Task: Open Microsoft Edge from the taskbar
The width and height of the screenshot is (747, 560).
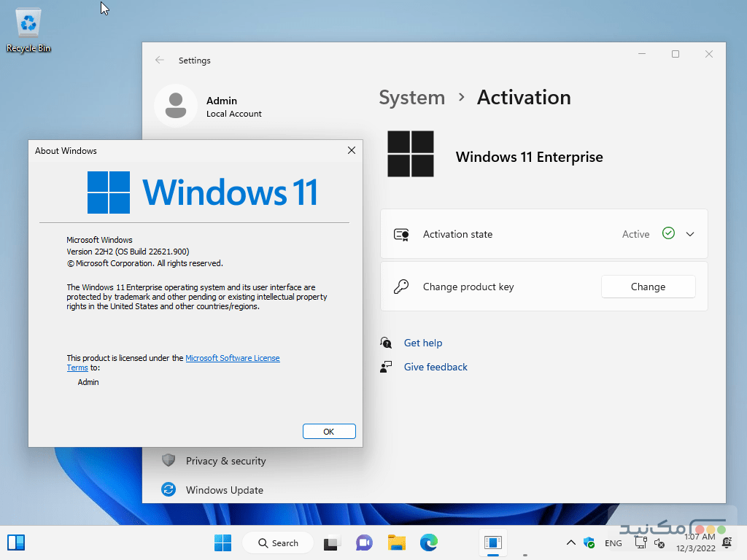Action: tap(428, 542)
